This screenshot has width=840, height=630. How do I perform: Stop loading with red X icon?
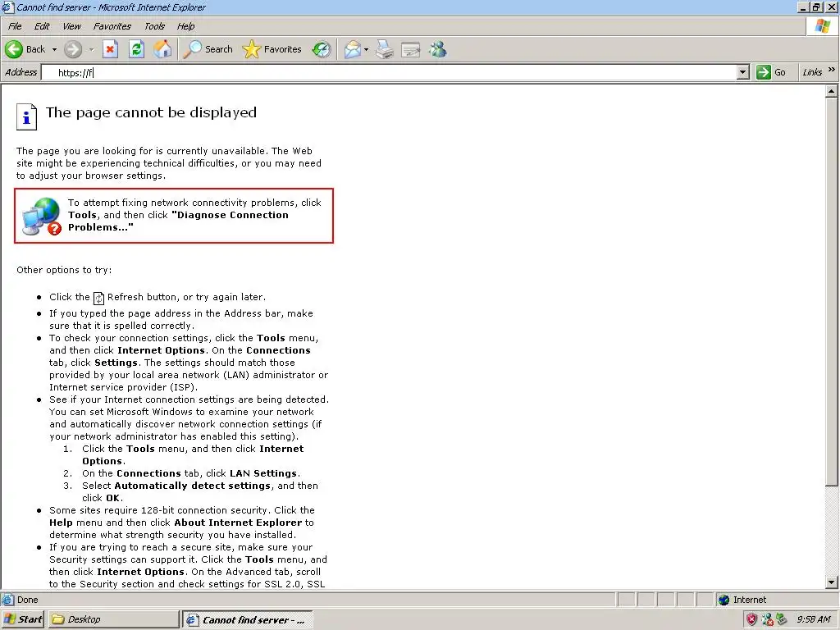pos(110,49)
